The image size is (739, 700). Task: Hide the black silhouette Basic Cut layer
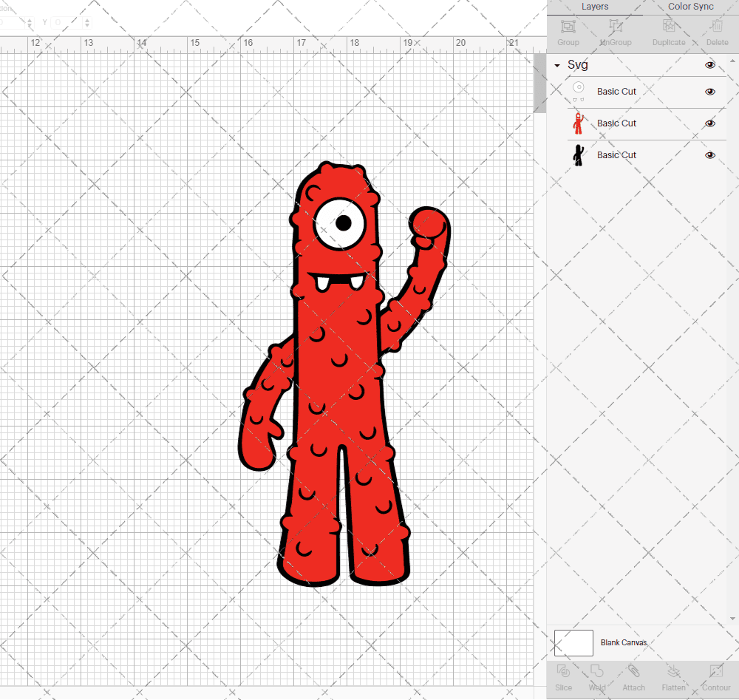tap(710, 155)
